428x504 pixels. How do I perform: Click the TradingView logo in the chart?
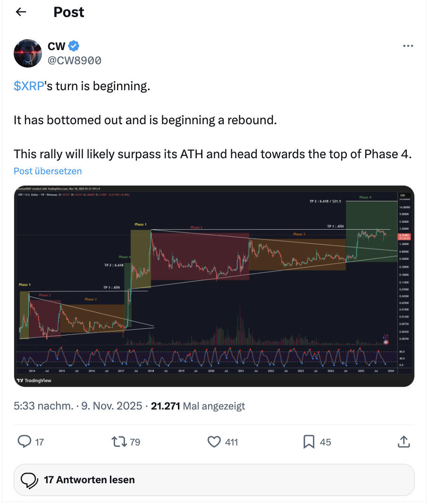pos(34,380)
